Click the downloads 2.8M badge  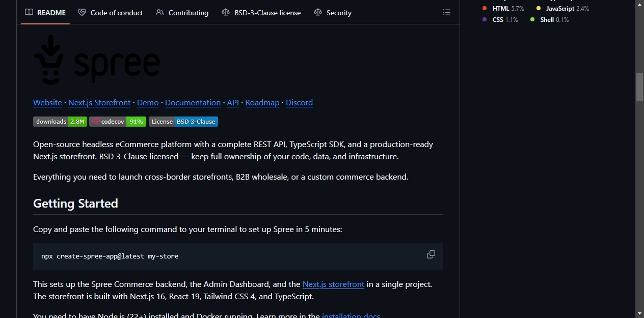(x=60, y=122)
